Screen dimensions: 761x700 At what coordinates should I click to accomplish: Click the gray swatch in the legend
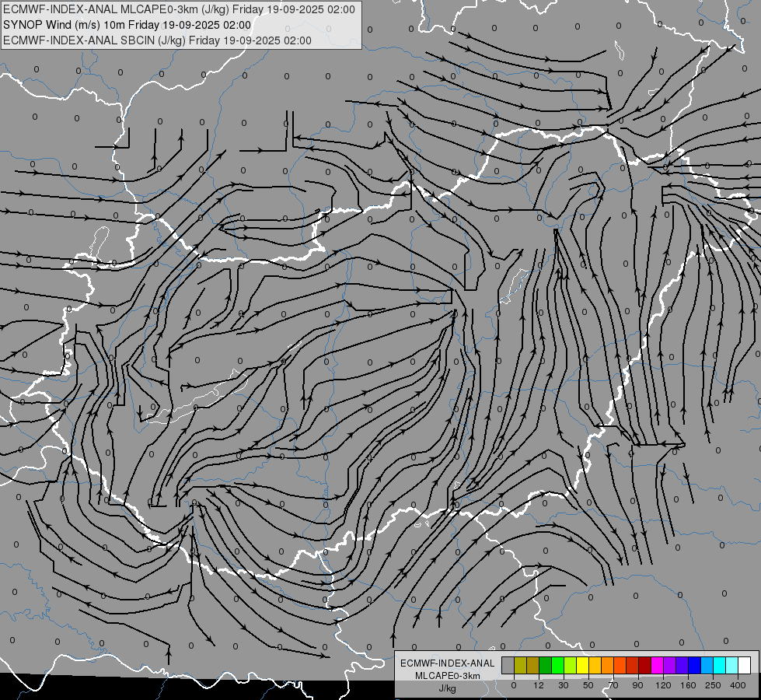(508, 665)
